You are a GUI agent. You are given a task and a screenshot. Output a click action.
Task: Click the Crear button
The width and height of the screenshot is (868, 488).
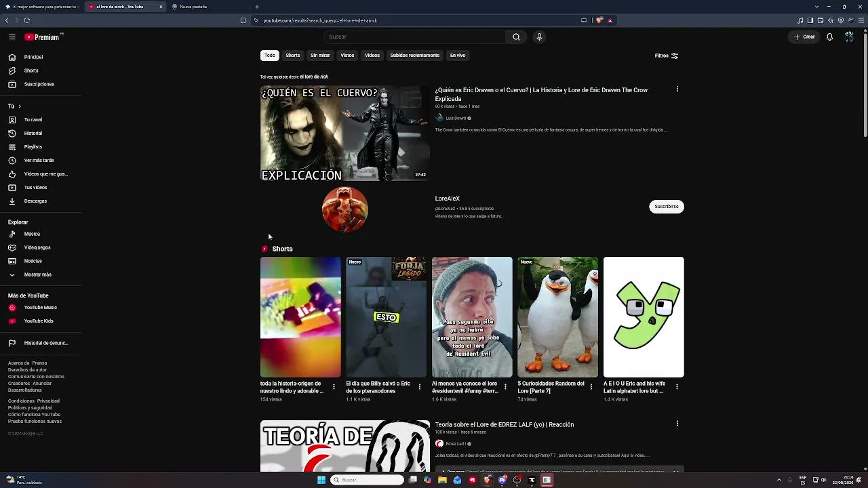[x=804, y=37]
